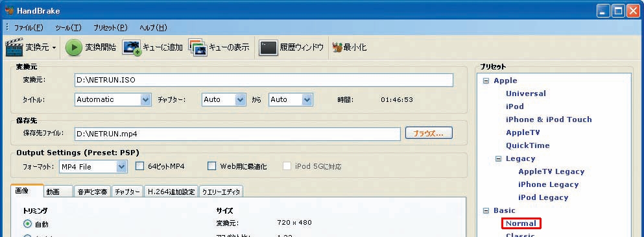Open the Title dropdown showing Automatic
This screenshot has height=237, width=644.
click(x=113, y=99)
